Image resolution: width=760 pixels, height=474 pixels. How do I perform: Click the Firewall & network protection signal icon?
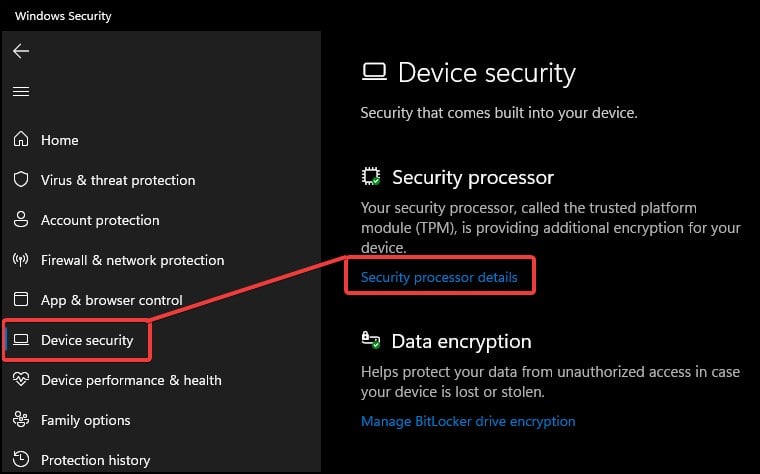(21, 260)
